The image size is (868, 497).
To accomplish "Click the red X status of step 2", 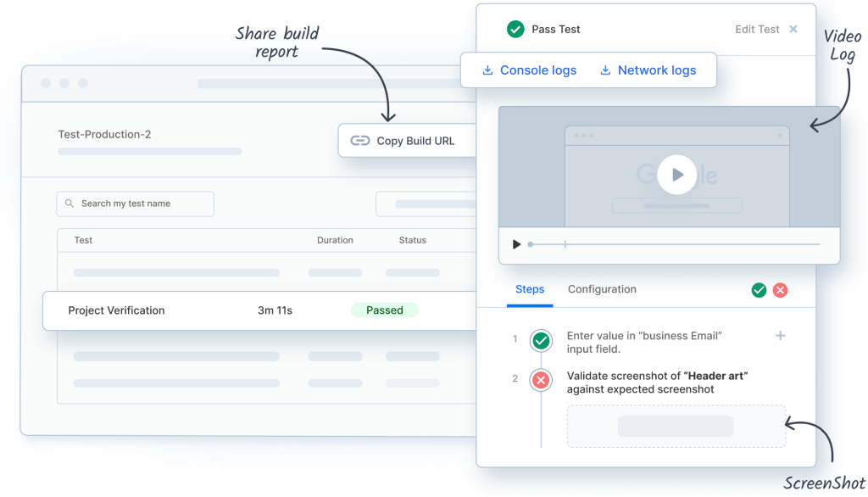I will click(541, 380).
